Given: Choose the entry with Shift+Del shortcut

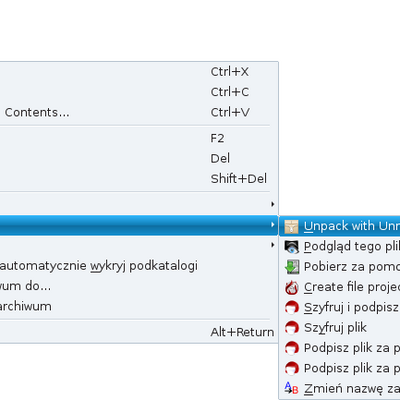Looking at the screenshot, I should [x=138, y=179].
